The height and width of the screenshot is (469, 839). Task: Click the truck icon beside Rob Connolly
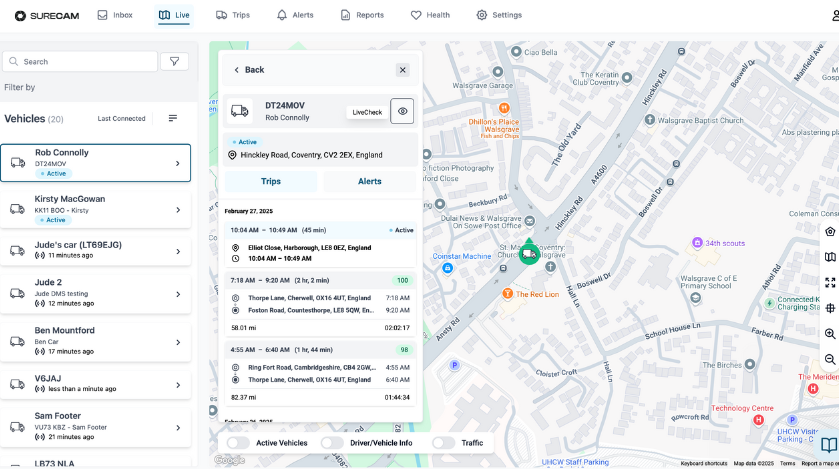click(x=18, y=162)
